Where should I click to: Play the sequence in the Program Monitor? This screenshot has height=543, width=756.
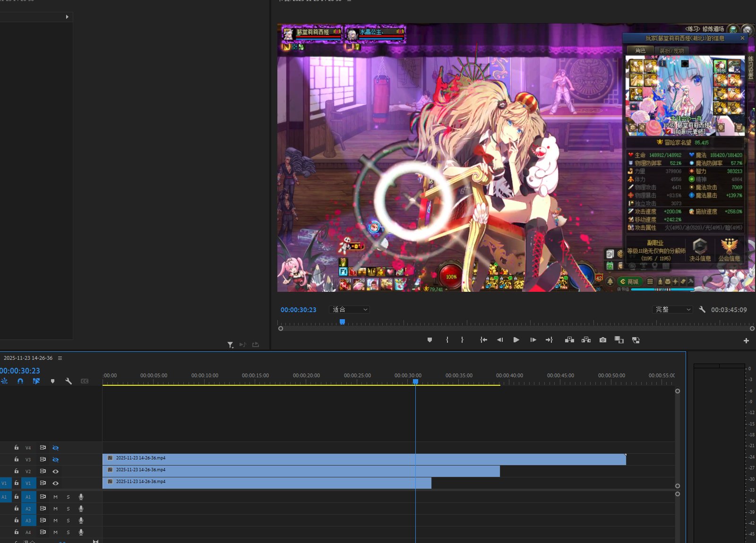tap(516, 340)
